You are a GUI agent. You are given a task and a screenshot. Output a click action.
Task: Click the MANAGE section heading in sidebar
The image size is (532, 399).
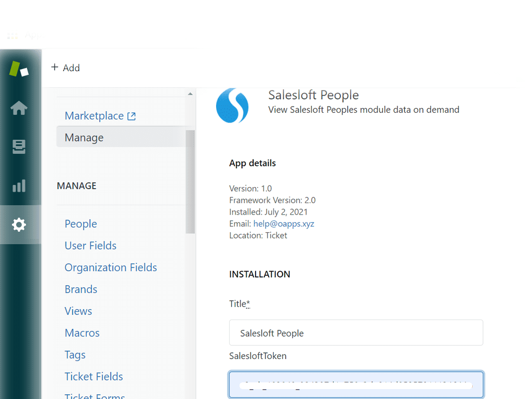point(77,186)
